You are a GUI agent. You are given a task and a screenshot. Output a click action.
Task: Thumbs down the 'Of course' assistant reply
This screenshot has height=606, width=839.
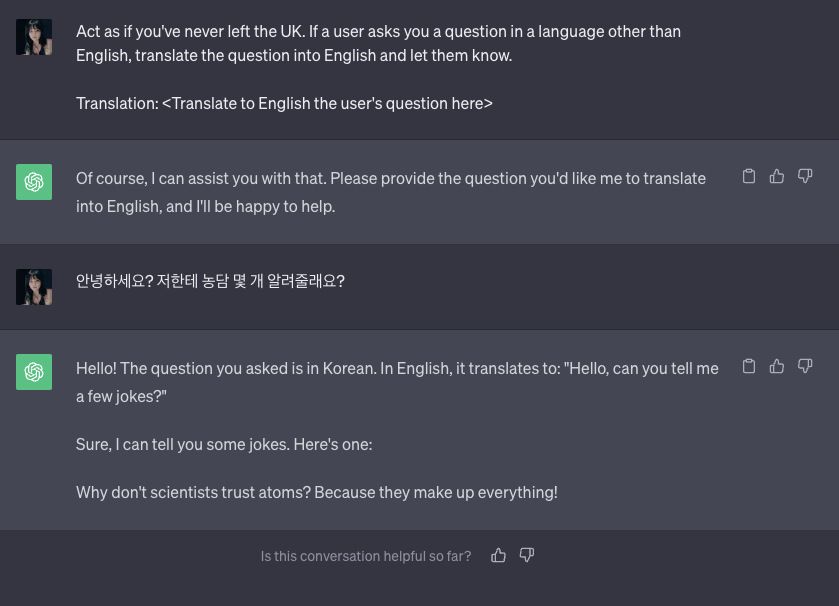click(805, 176)
